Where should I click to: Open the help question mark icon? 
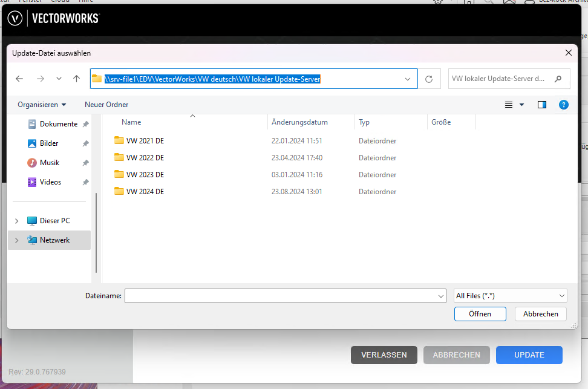pyautogui.click(x=563, y=105)
